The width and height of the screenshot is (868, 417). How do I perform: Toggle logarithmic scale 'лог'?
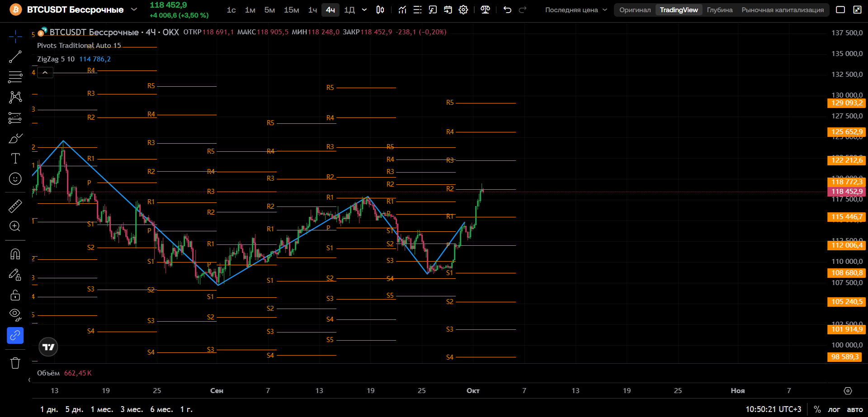tap(834, 409)
